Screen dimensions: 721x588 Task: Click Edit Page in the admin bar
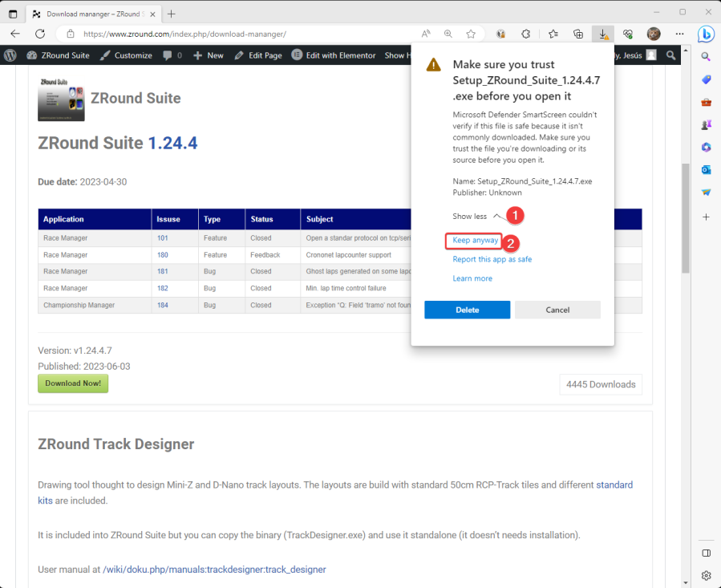258,55
